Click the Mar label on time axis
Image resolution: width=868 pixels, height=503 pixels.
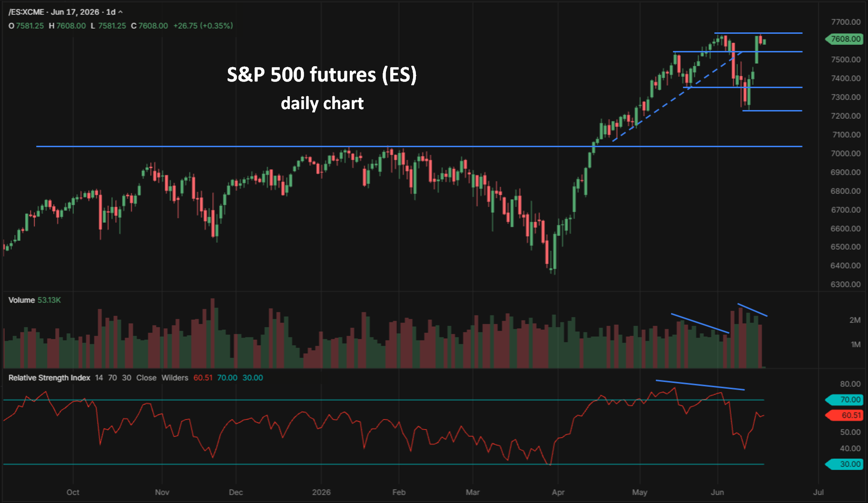[473, 493]
